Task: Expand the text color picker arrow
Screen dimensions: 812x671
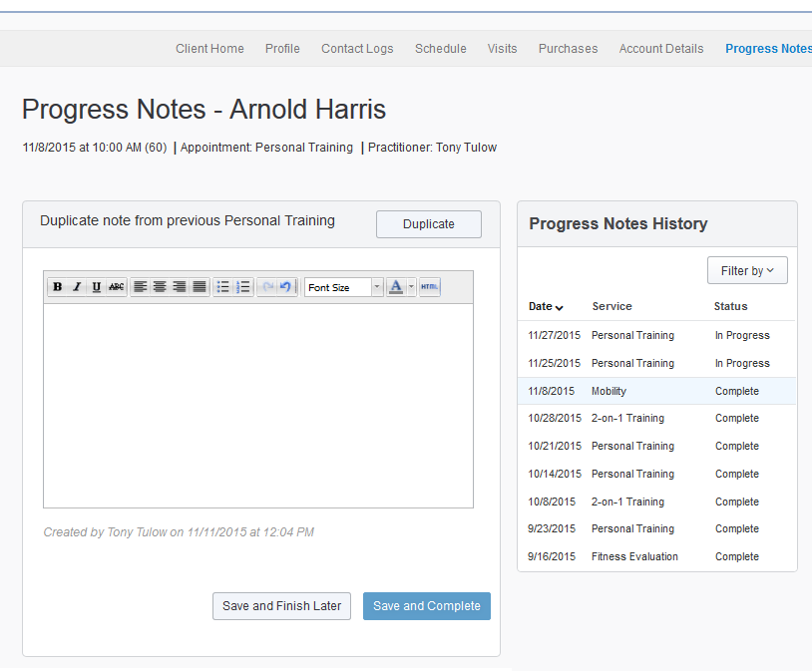Action: [411, 287]
